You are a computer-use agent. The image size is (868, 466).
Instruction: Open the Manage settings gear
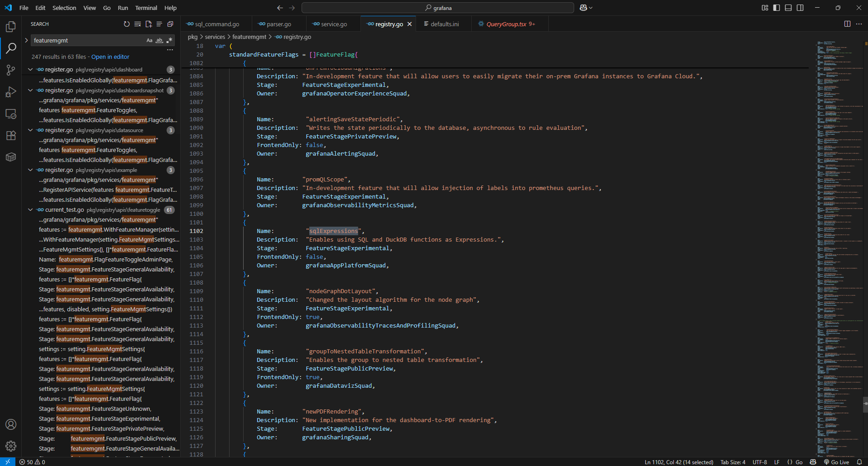(x=11, y=446)
